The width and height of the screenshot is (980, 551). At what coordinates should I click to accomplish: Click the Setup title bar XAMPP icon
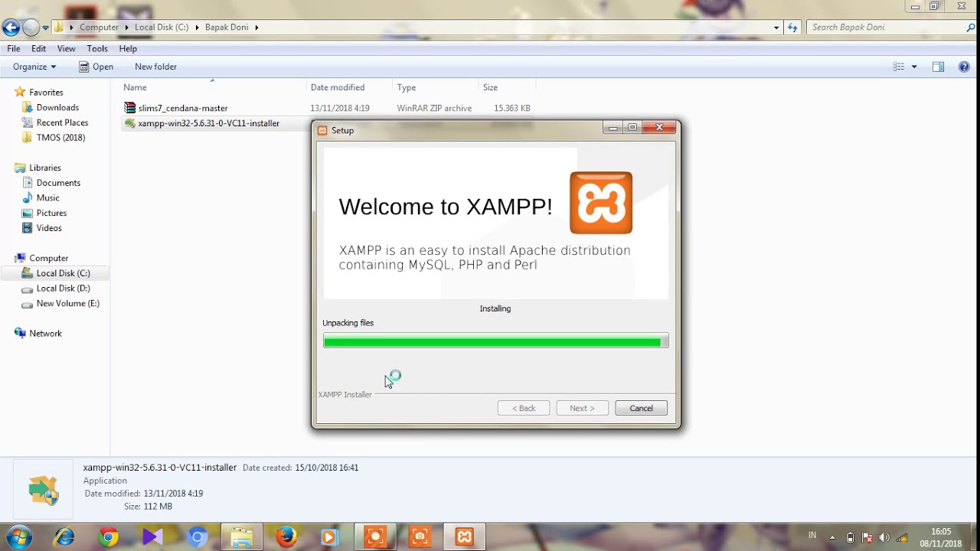pyautogui.click(x=322, y=130)
